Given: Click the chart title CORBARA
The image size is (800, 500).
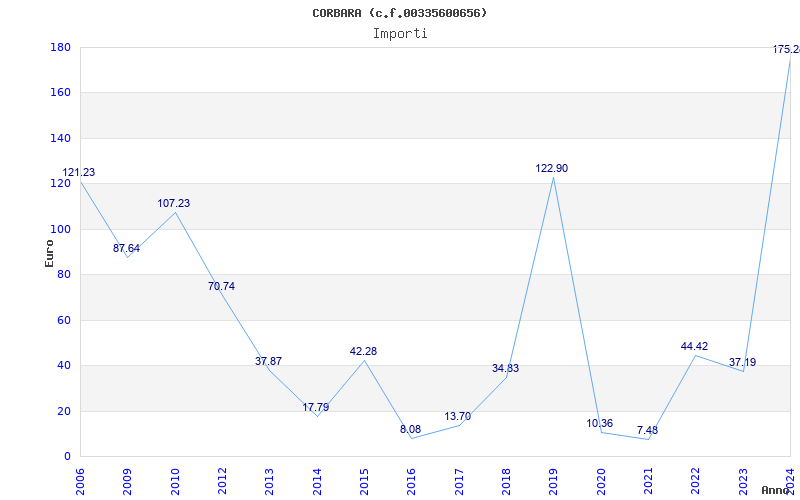Looking at the screenshot, I should point(399,13).
